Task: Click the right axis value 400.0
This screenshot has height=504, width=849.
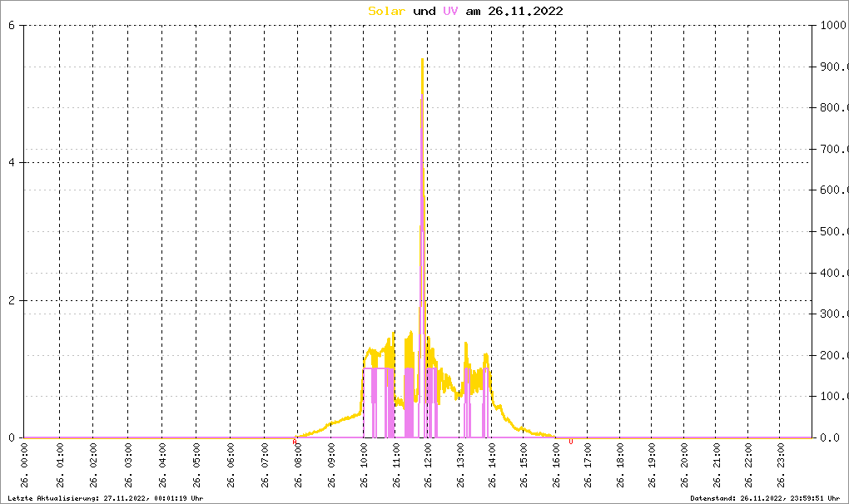Action: click(834, 273)
